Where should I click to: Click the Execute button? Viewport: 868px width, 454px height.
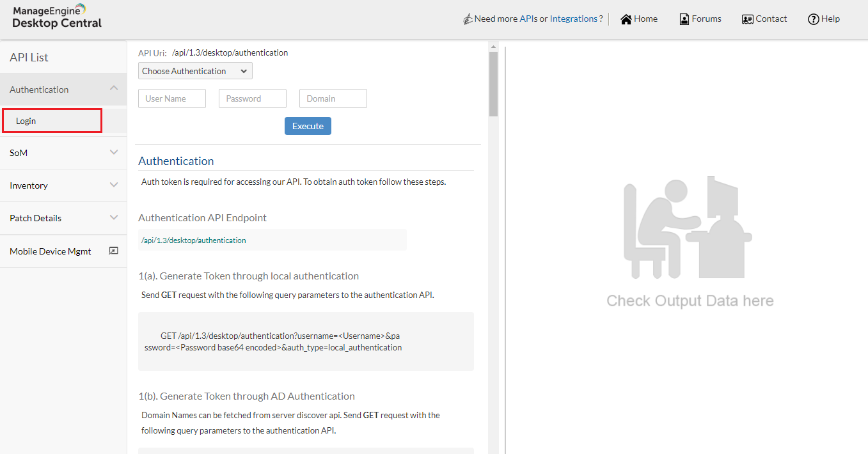(x=308, y=126)
